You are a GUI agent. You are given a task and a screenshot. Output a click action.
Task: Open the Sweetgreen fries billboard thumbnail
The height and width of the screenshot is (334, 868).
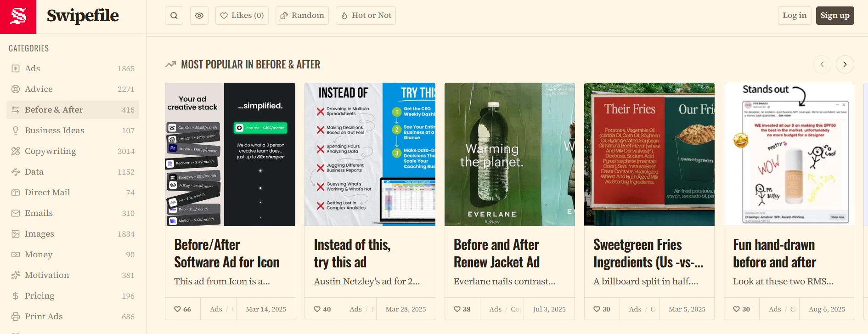pos(649,154)
